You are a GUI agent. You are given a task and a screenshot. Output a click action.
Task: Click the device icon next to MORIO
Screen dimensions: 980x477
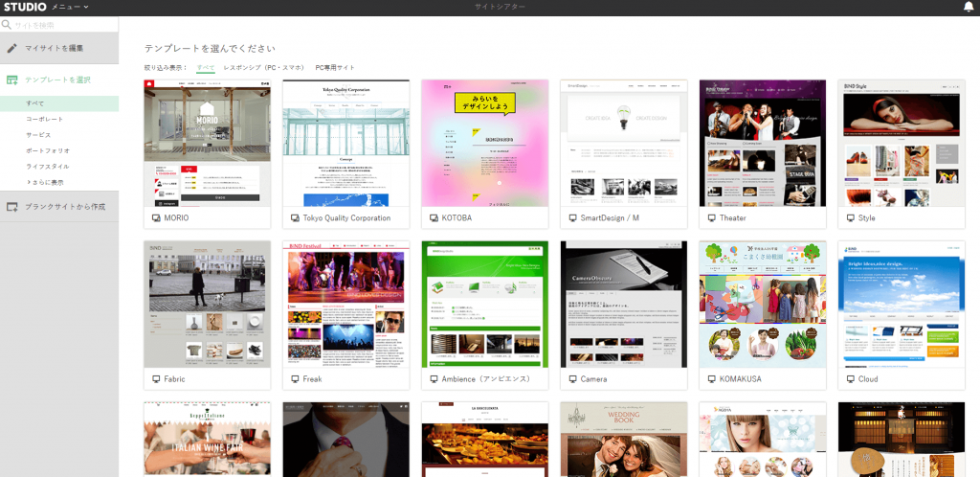[156, 218]
